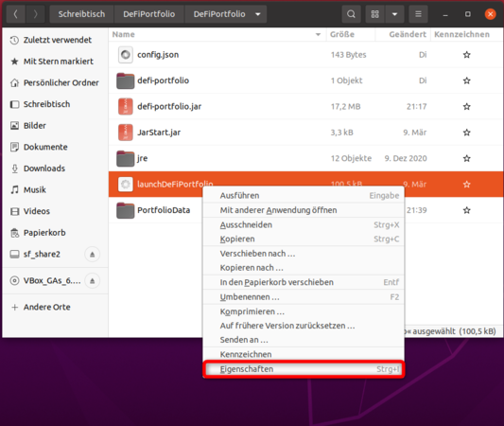This screenshot has width=504, height=426.
Task: Go to Schreibtisch in the path bar
Action: point(81,14)
